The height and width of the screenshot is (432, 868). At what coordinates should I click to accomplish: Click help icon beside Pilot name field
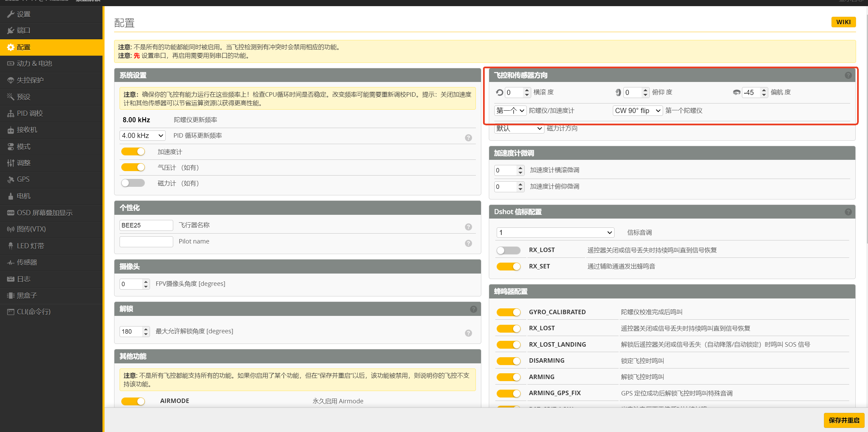(x=468, y=243)
